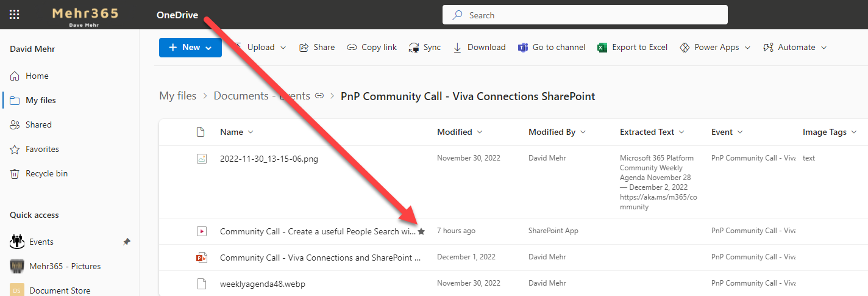
Task: Click the file type column header icon
Action: tap(201, 132)
